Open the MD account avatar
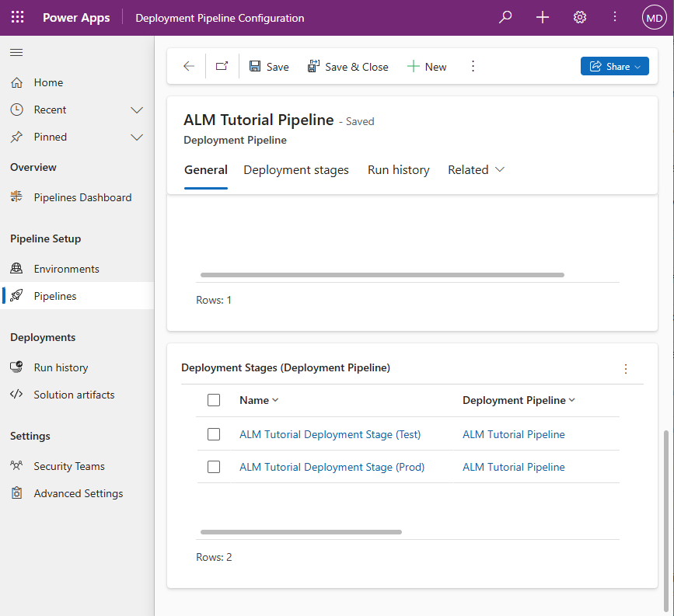Image resolution: width=674 pixels, height=616 pixels. [x=655, y=18]
